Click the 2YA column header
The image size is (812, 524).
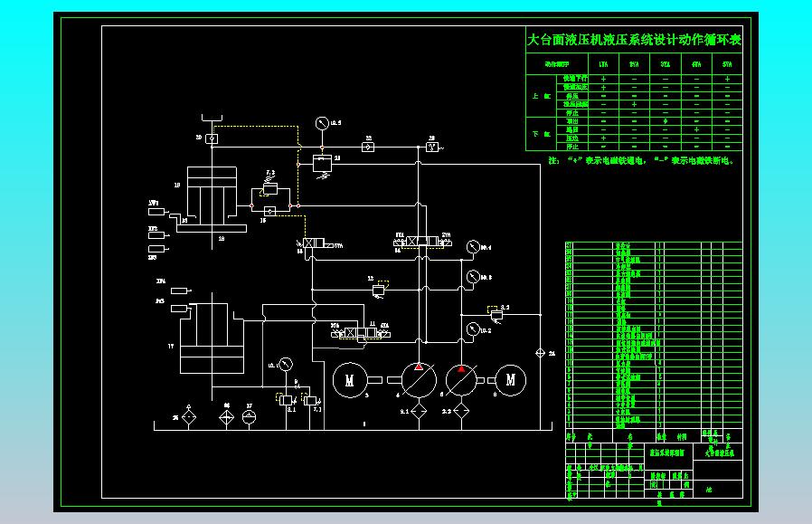pyautogui.click(x=634, y=64)
